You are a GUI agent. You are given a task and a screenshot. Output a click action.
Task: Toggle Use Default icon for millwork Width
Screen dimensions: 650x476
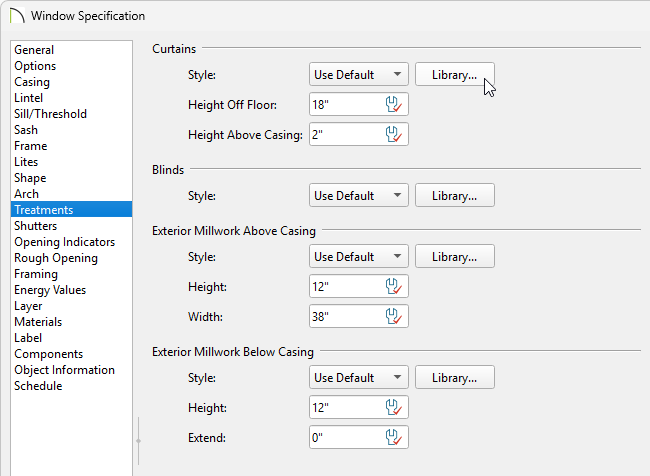coord(393,316)
